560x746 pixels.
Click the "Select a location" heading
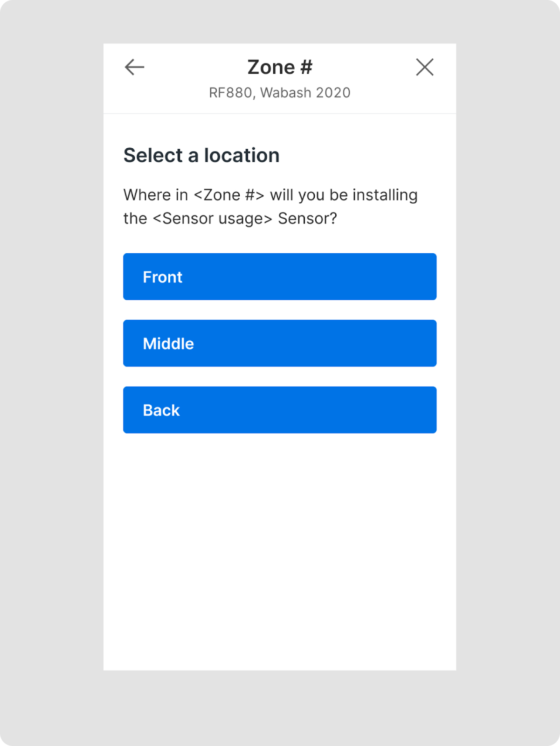pyautogui.click(x=201, y=155)
